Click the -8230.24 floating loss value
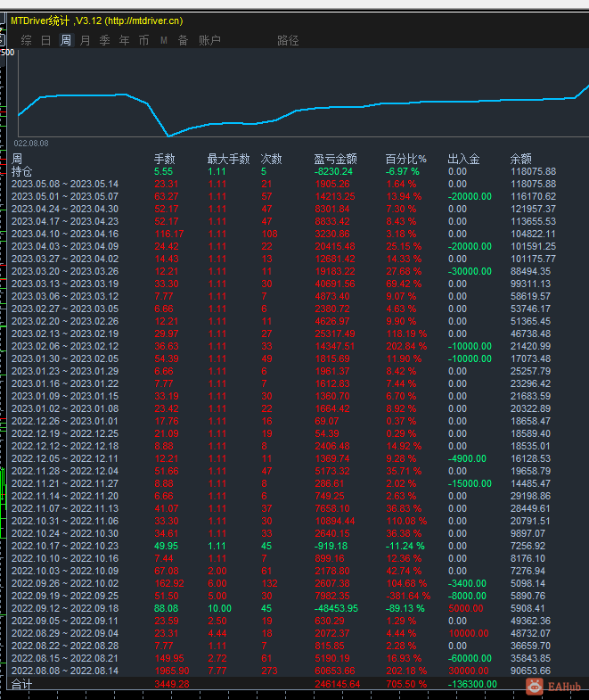Screen dimensions: 589x700 tap(333, 171)
